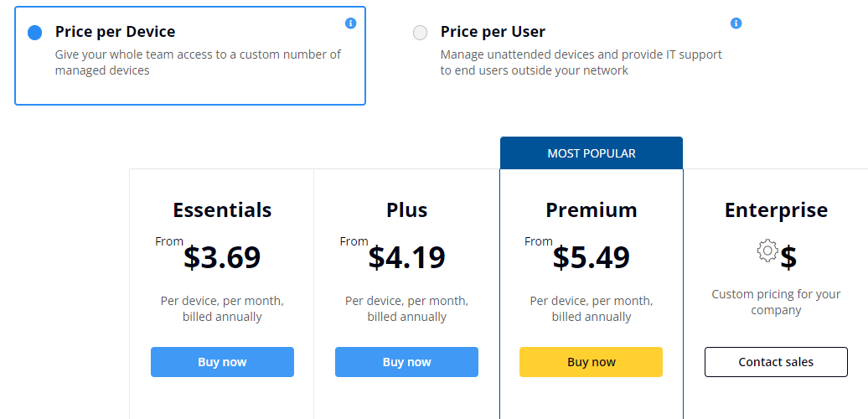
Task: Click the Essentials plan heading
Action: (x=222, y=209)
